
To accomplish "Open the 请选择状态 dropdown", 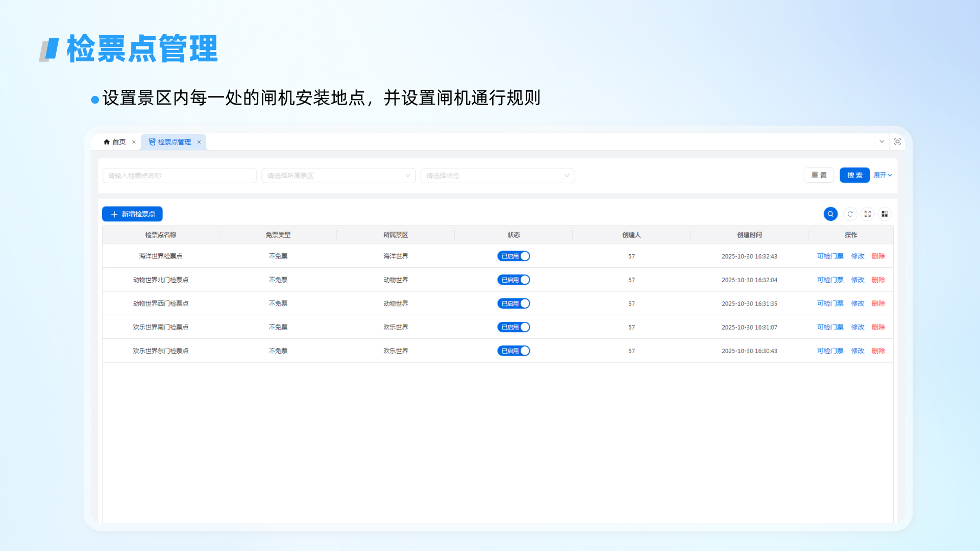I will click(x=497, y=176).
